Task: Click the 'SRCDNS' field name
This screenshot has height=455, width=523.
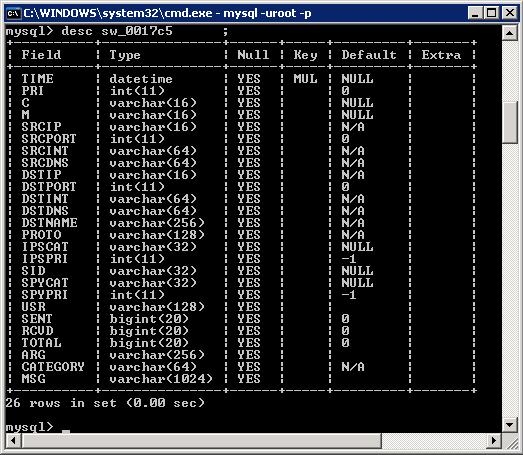Action: (x=45, y=163)
